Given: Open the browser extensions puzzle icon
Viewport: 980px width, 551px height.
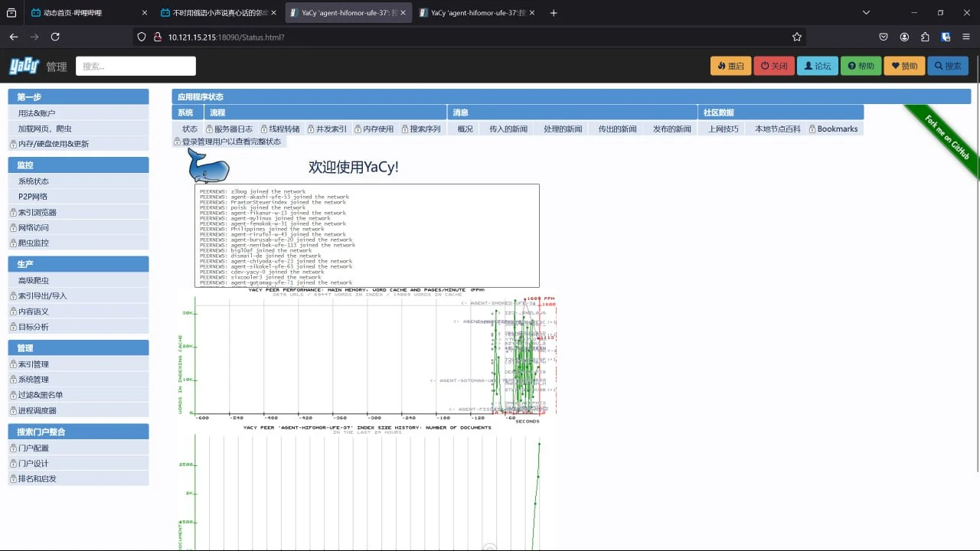Looking at the screenshot, I should tap(925, 37).
